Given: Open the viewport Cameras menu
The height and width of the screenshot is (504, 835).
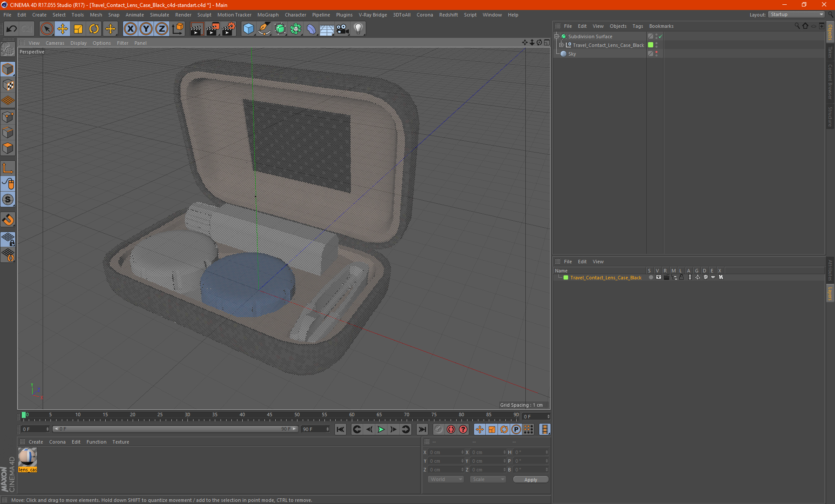Looking at the screenshot, I should (55, 43).
